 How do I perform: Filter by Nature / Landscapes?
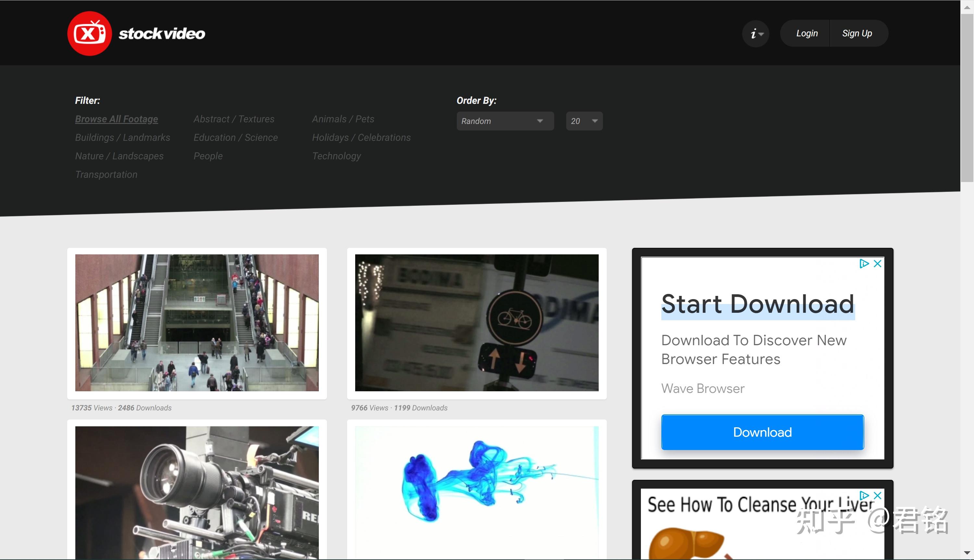(119, 156)
